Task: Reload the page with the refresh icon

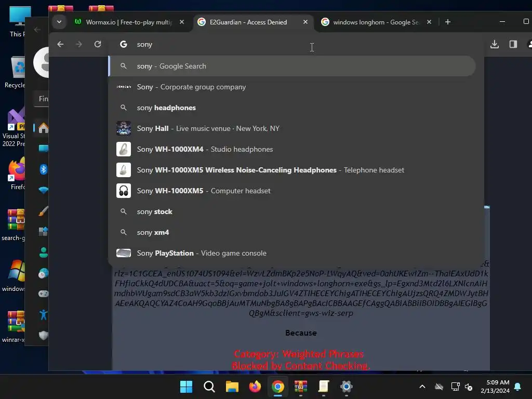Action: tap(98, 44)
